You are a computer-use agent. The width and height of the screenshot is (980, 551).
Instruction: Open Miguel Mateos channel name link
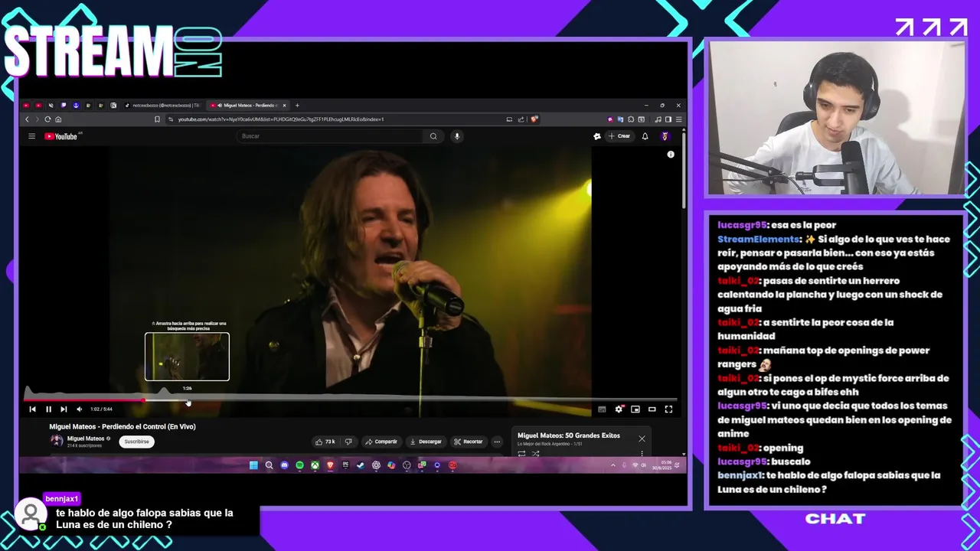[x=86, y=439]
